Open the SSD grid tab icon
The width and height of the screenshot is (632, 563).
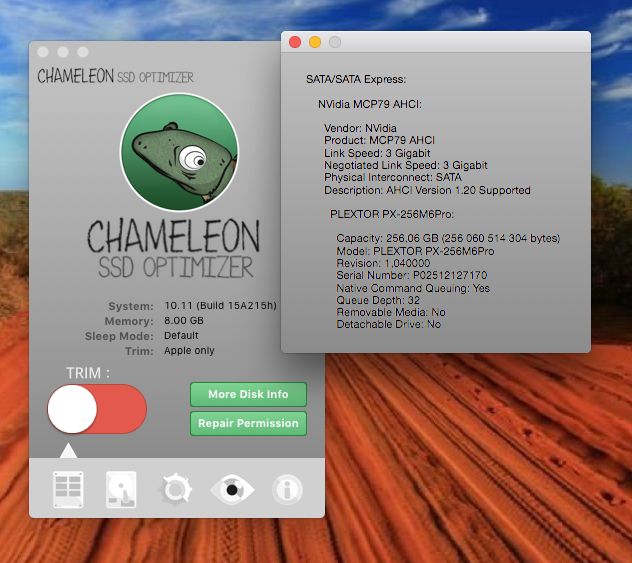tap(68, 489)
